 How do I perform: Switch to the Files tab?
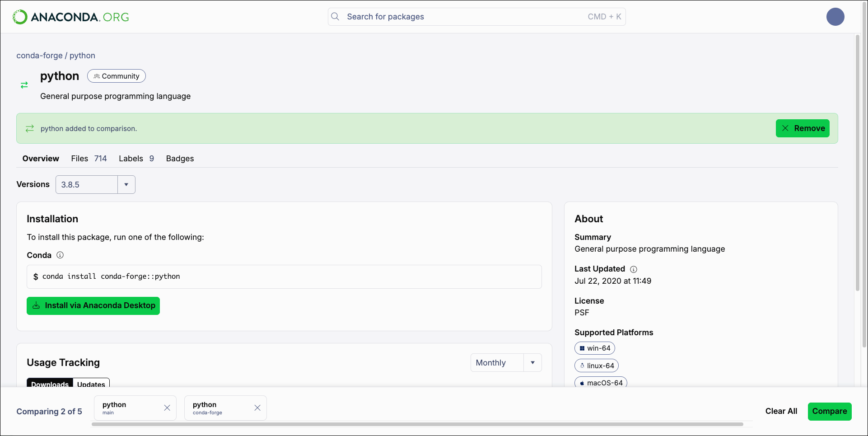89,159
